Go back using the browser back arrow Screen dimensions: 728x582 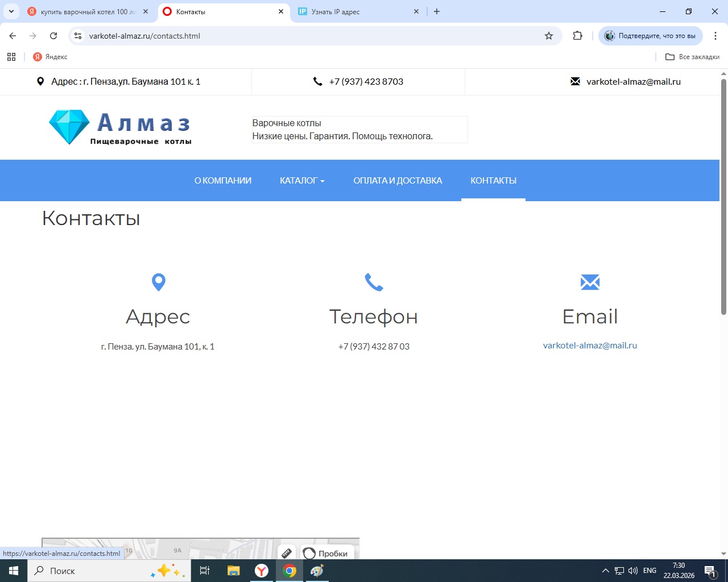pyautogui.click(x=13, y=36)
